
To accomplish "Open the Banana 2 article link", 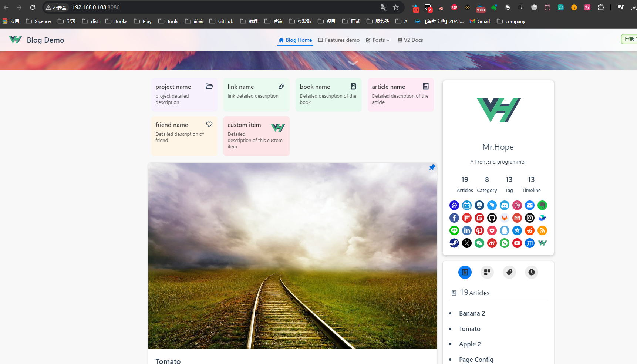I will [x=472, y=313].
